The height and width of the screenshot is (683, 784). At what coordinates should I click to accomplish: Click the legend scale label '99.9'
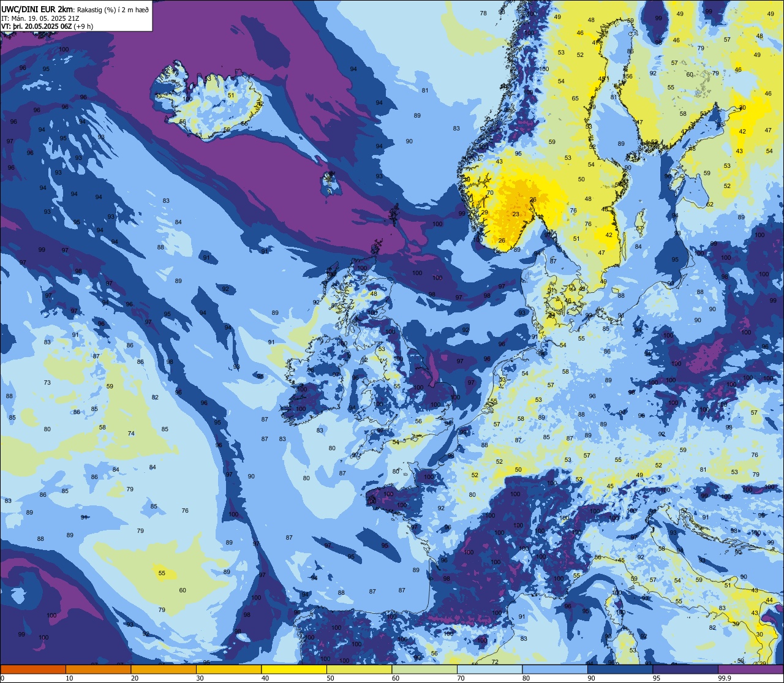click(x=725, y=678)
